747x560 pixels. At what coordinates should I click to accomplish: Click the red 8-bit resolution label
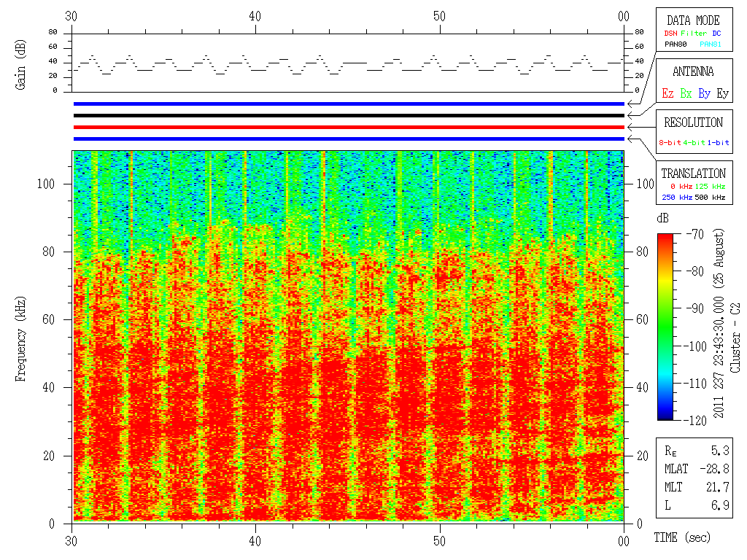click(x=670, y=143)
